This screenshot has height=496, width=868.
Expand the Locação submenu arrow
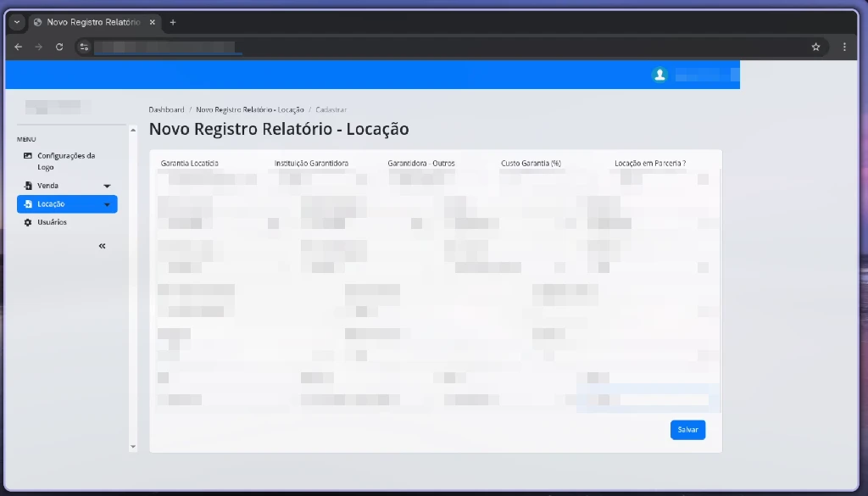pyautogui.click(x=108, y=205)
